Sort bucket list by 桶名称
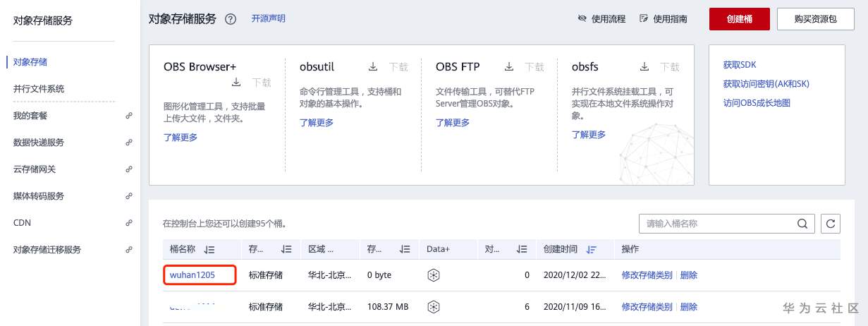The width and height of the screenshot is (868, 326). point(209,250)
